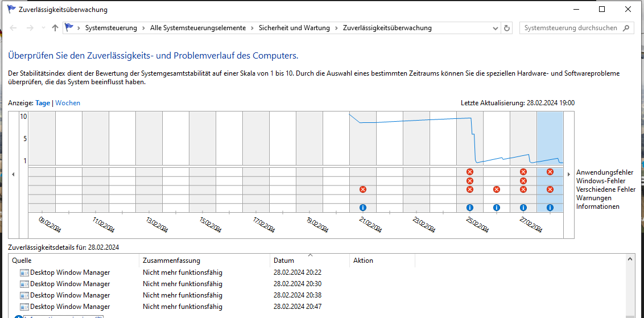Image resolution: width=644 pixels, height=318 pixels.
Task: Click the information icon on 26.02.2024
Action: (497, 208)
